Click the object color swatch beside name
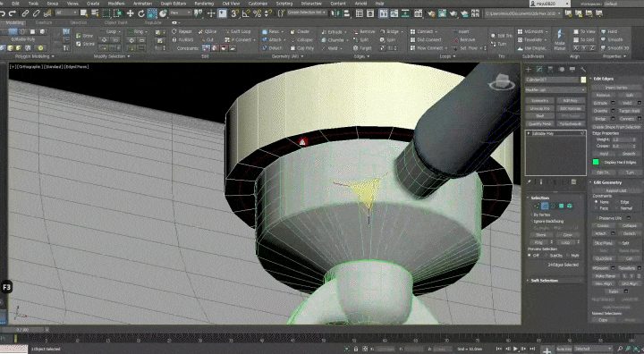This screenshot has height=354, width=644. coord(583,80)
